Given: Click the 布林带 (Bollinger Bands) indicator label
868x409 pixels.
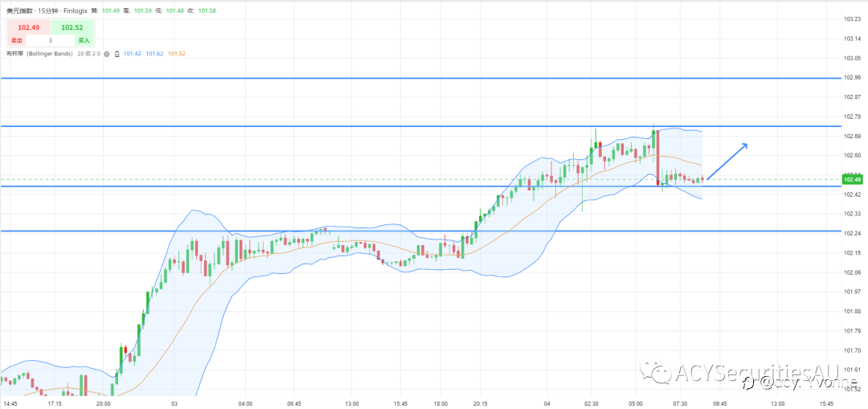Looking at the screenshot, I should (39, 54).
